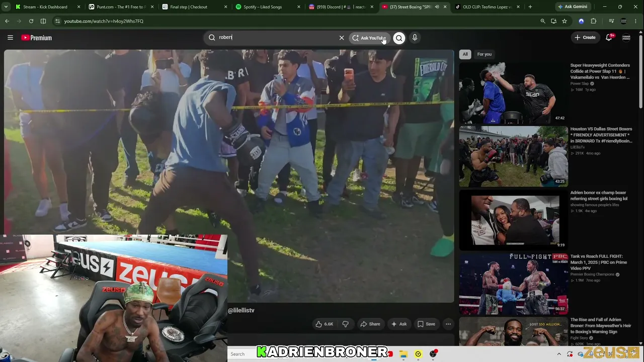View site information for youtube.com

point(58,21)
